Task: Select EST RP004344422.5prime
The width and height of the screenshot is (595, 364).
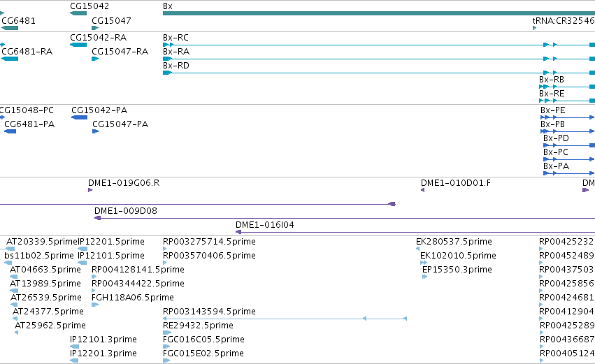Action: tap(138, 284)
